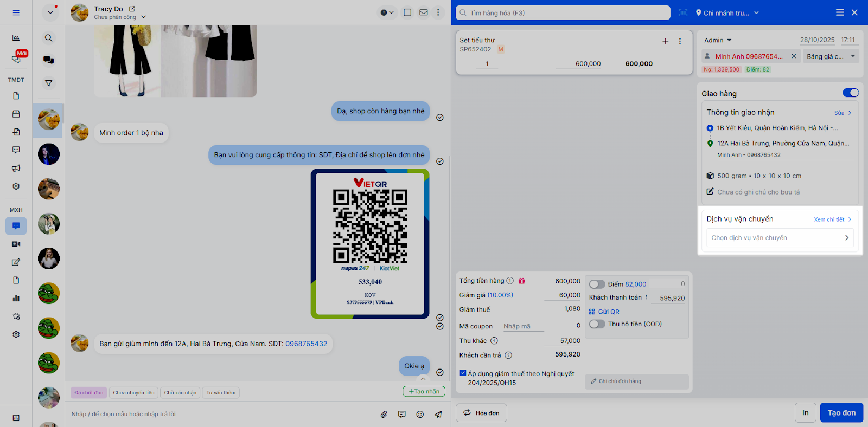Click the plus icon on Set tiểu thư item
868x427 pixels.
[666, 41]
